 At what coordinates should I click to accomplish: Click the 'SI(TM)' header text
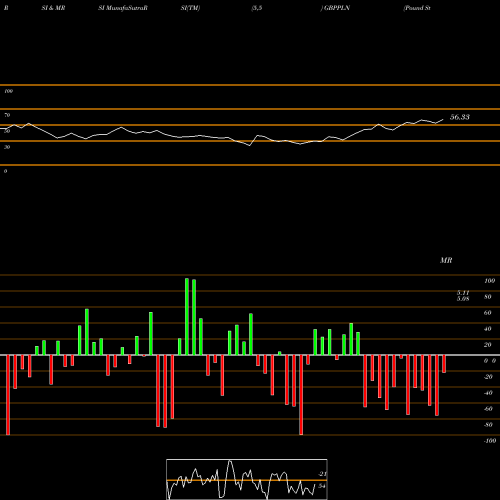tap(190, 8)
